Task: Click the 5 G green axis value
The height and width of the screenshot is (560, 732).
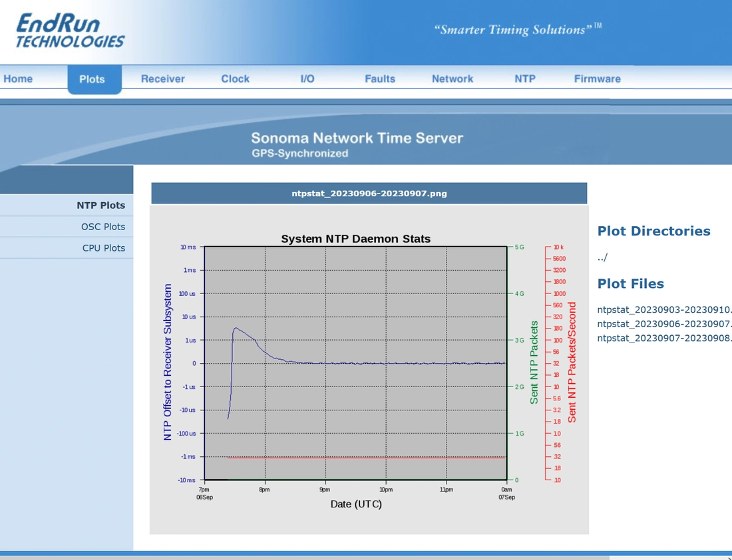Action: [520, 247]
